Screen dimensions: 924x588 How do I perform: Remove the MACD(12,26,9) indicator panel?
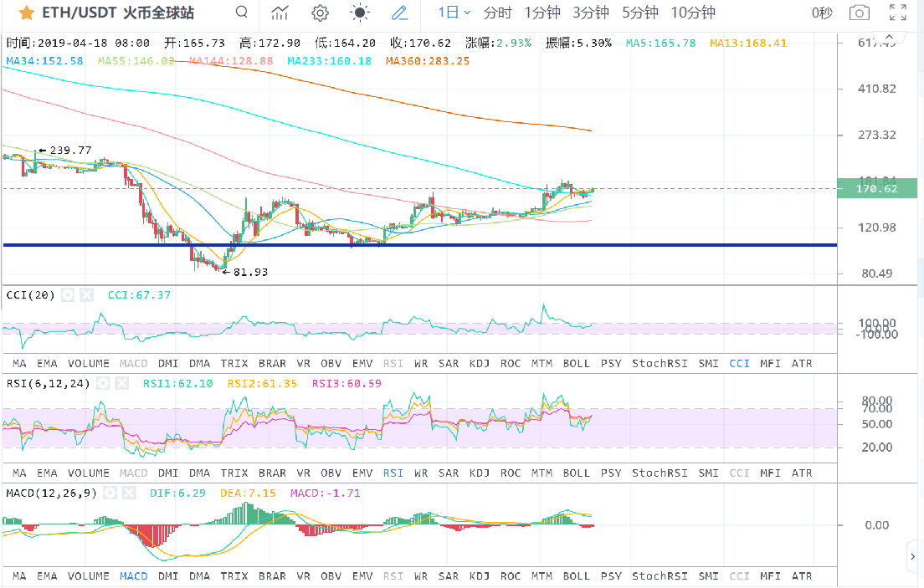click(x=130, y=493)
